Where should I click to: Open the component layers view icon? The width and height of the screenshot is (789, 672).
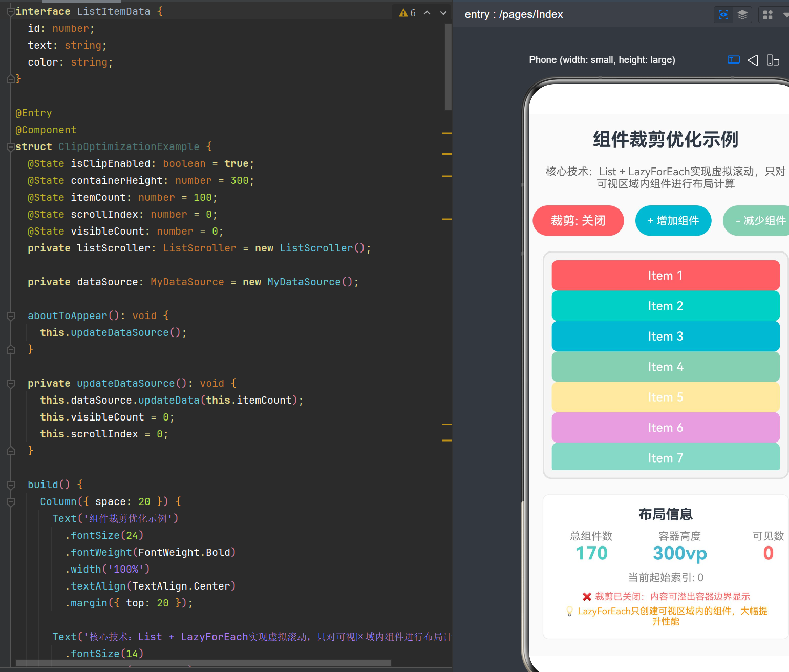pyautogui.click(x=742, y=15)
